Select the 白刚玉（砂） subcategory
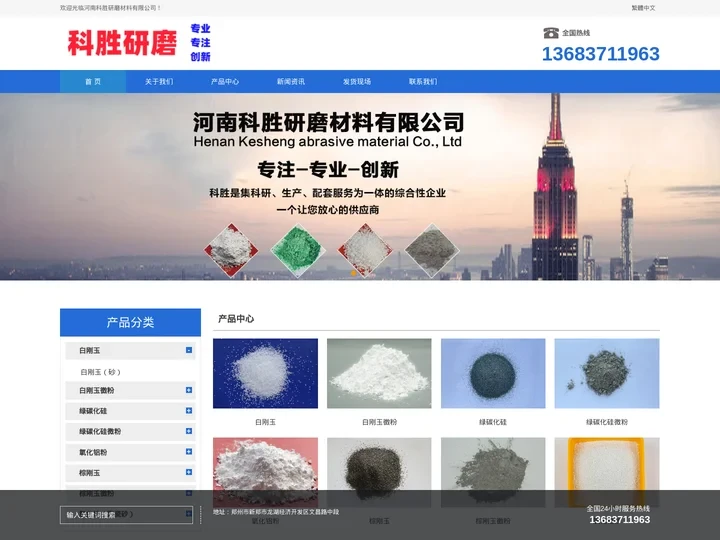The height and width of the screenshot is (540, 720). [101, 372]
